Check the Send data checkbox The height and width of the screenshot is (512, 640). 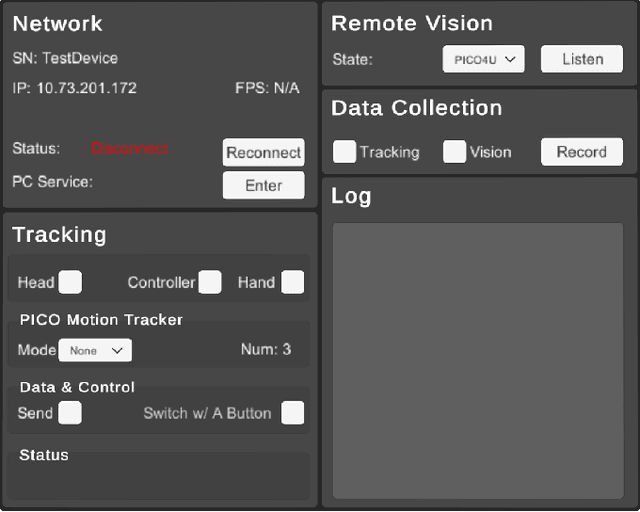coord(70,412)
